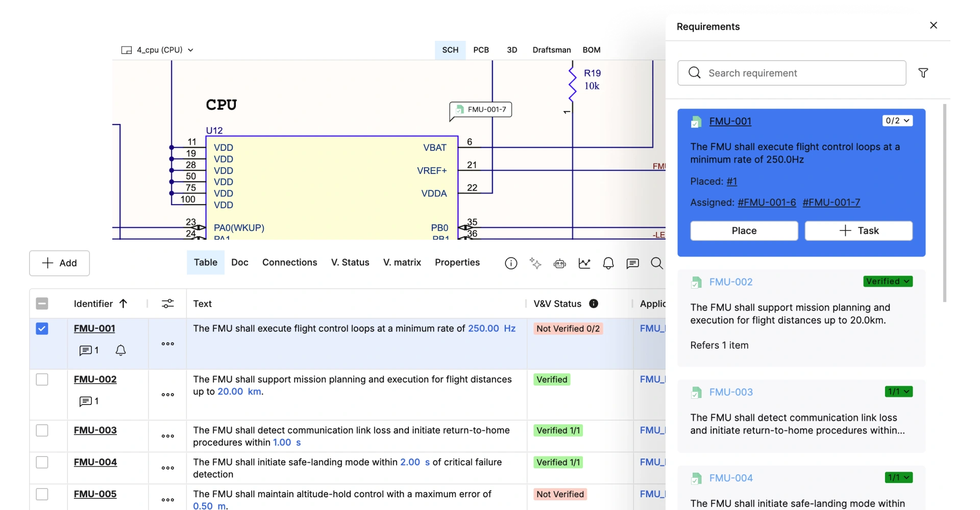Uncheck the FMU-001 row checkbox
This screenshot has width=980, height=510.
(x=42, y=328)
